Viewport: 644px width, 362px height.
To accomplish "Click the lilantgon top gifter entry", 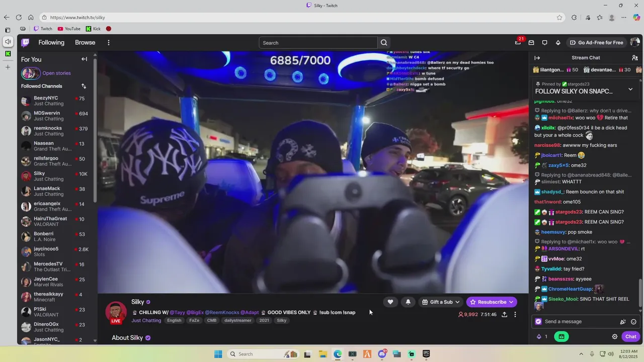I will coord(555,70).
